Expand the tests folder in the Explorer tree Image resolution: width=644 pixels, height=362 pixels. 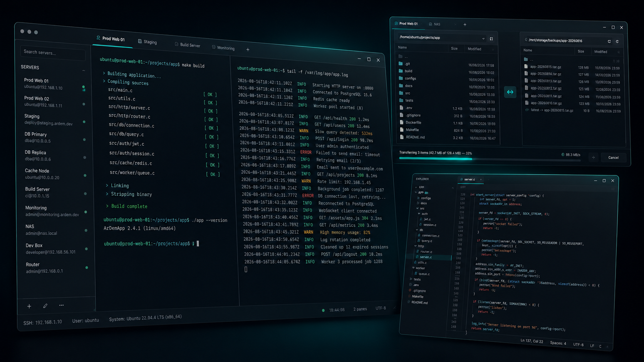[x=411, y=279]
